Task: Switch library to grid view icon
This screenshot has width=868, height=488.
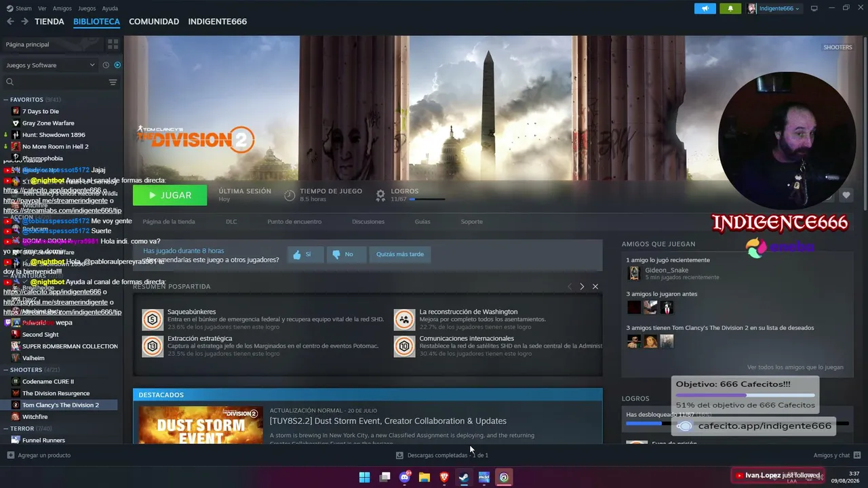Action: (x=113, y=44)
